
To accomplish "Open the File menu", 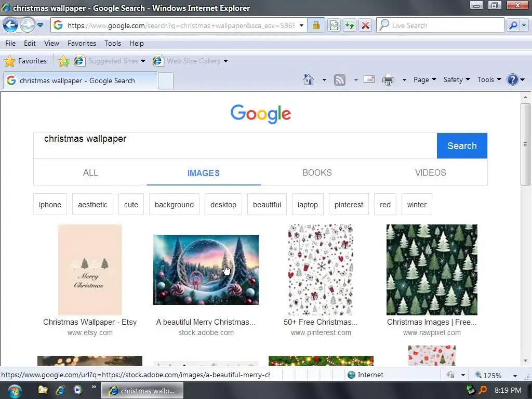I will pyautogui.click(x=10, y=44).
